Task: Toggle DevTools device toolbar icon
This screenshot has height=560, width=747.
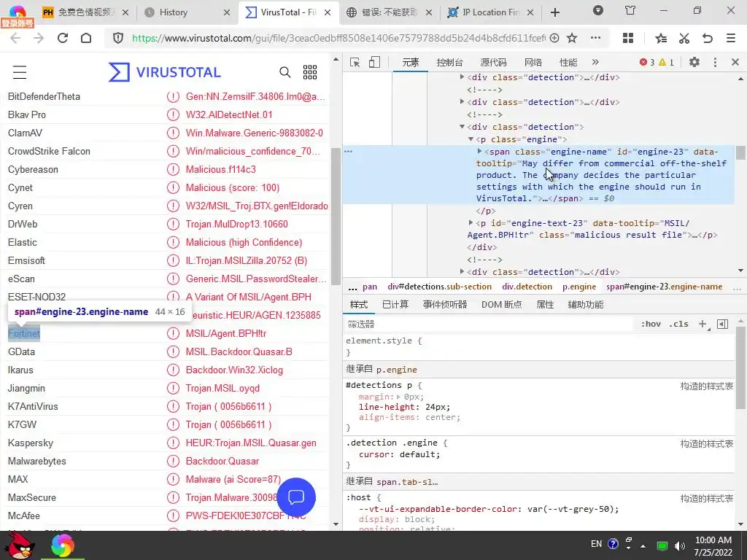Action: point(374,63)
